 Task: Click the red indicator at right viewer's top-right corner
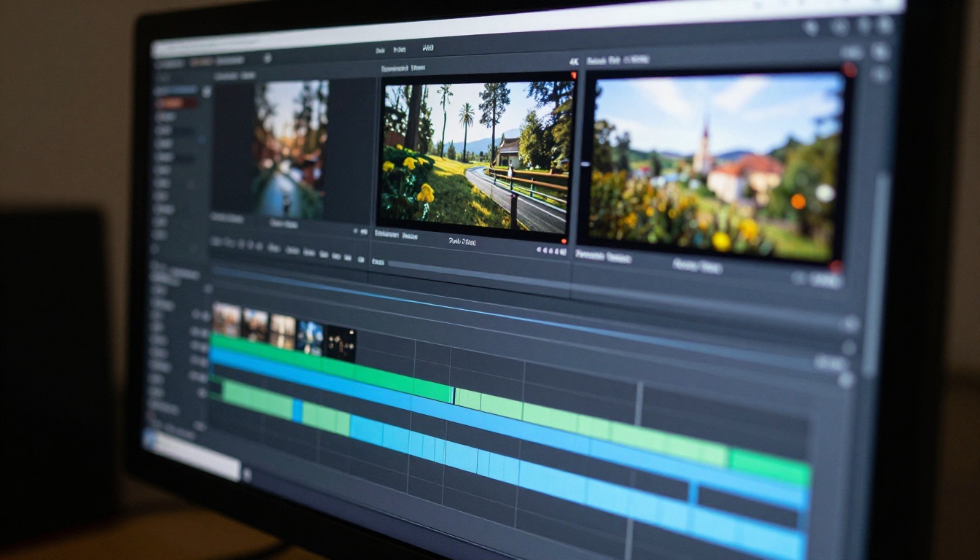click(849, 70)
